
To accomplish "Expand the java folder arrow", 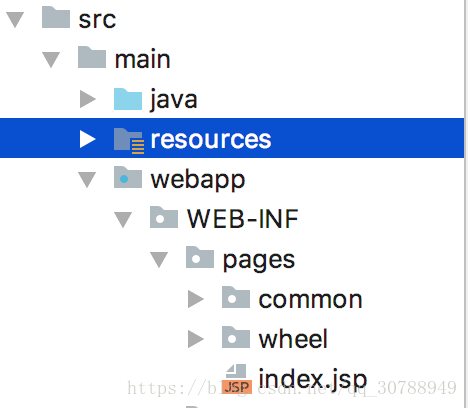I will tap(88, 99).
